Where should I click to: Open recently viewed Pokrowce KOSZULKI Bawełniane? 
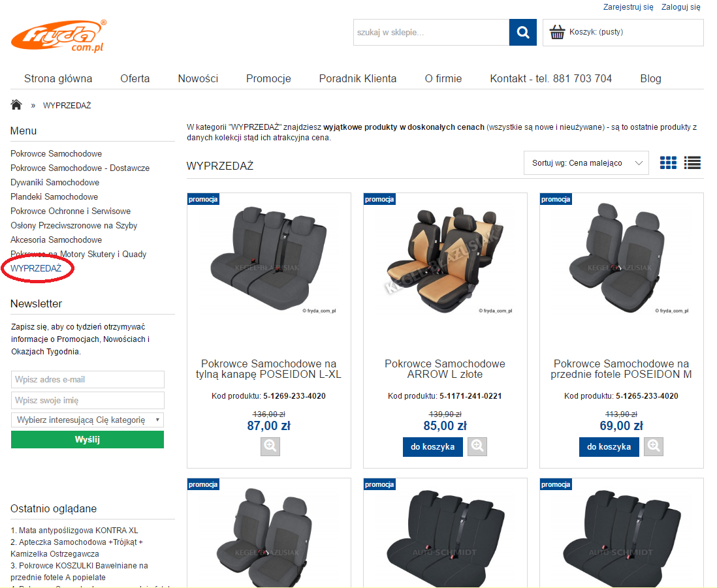point(79,572)
